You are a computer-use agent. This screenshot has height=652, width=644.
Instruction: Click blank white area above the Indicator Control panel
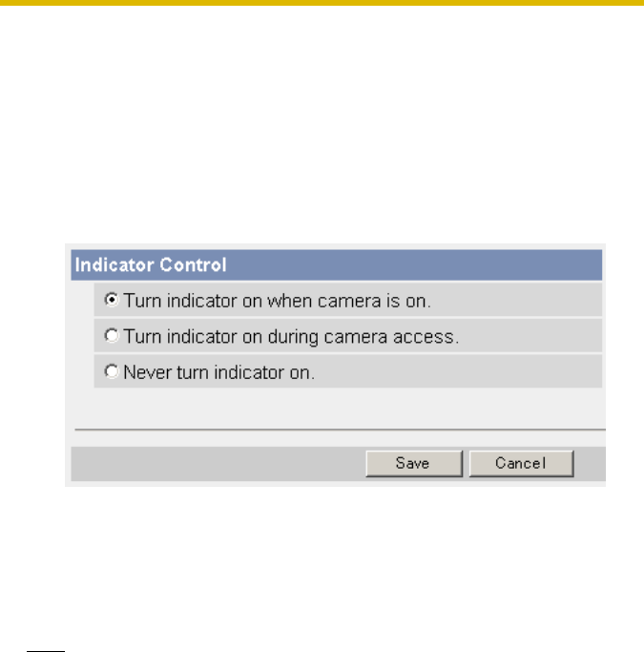tap(322, 125)
